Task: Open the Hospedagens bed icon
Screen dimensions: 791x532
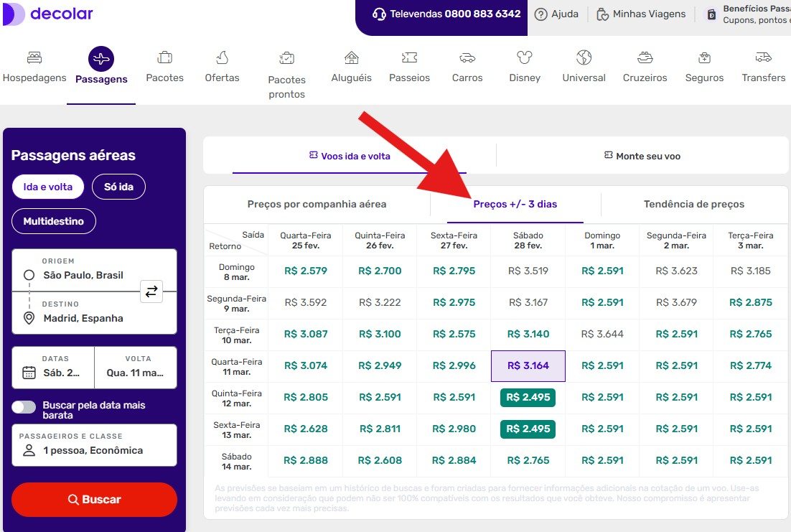Action: [x=34, y=57]
